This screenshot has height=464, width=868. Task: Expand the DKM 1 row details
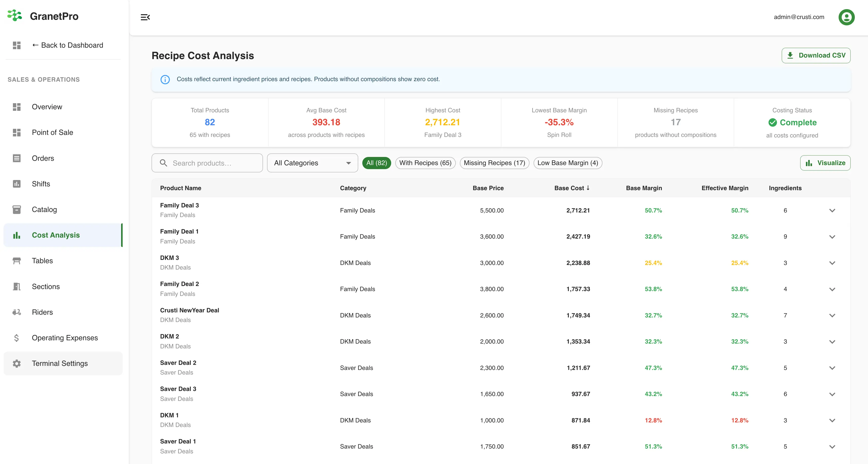[833, 420]
